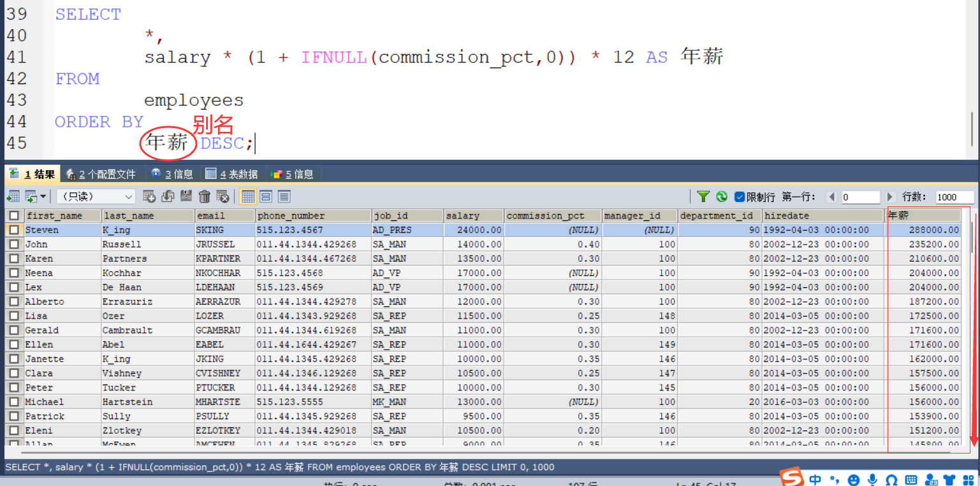Click the 288000.00 annual salary cell
This screenshot has width=980, height=486.
tap(923, 230)
